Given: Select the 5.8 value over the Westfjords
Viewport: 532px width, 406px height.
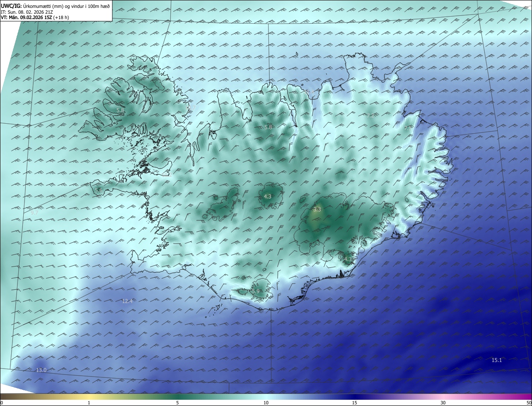Looking at the screenshot, I should click(120, 110).
